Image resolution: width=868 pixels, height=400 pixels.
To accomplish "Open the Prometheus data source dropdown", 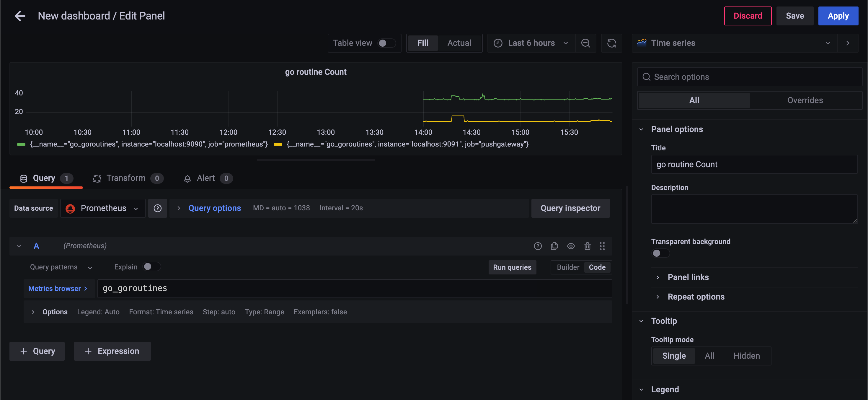I will coord(103,208).
